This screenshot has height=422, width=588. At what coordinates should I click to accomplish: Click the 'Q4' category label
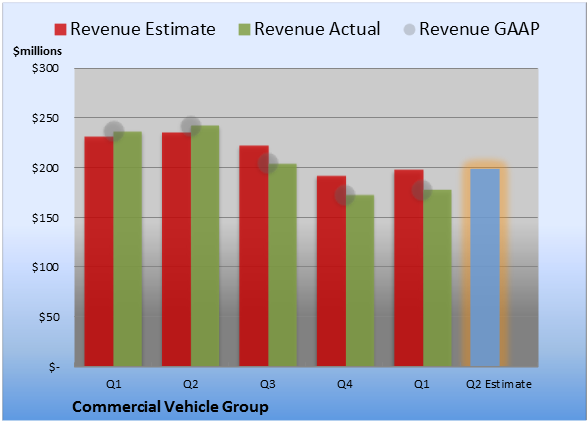pos(345,384)
